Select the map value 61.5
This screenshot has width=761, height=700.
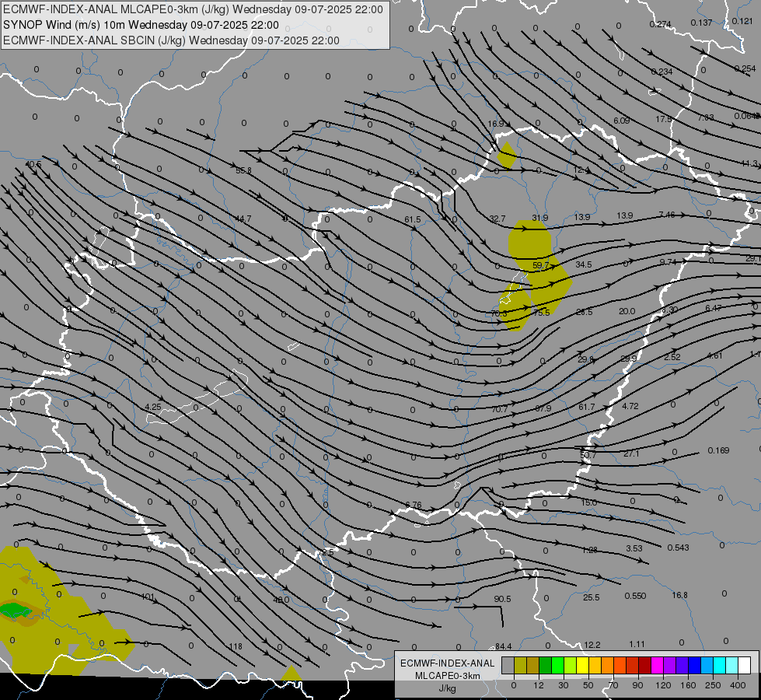[x=413, y=219]
